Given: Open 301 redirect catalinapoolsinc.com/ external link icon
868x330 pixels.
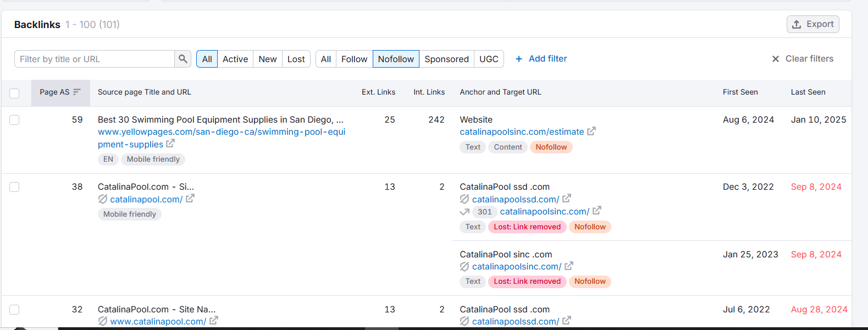Looking at the screenshot, I should 597,211.
